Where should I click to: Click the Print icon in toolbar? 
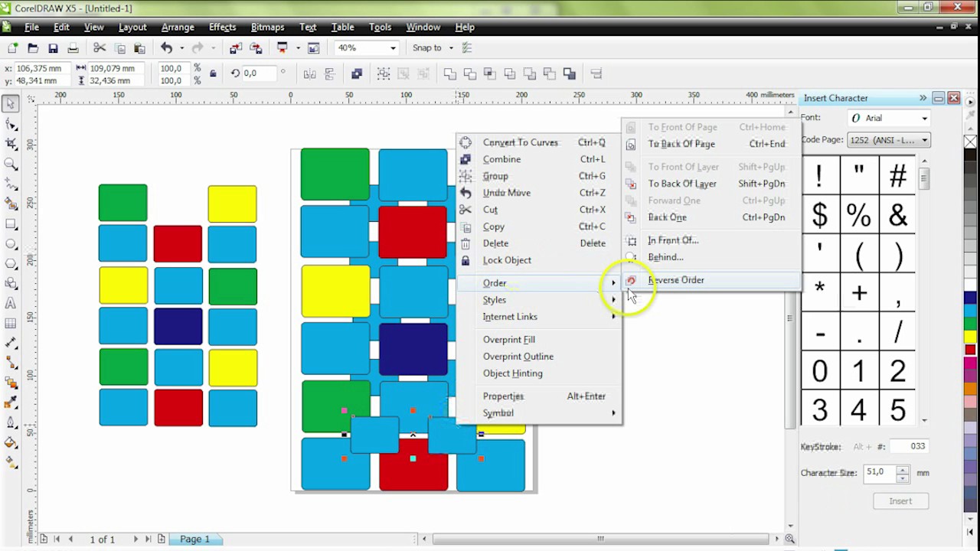click(x=73, y=48)
